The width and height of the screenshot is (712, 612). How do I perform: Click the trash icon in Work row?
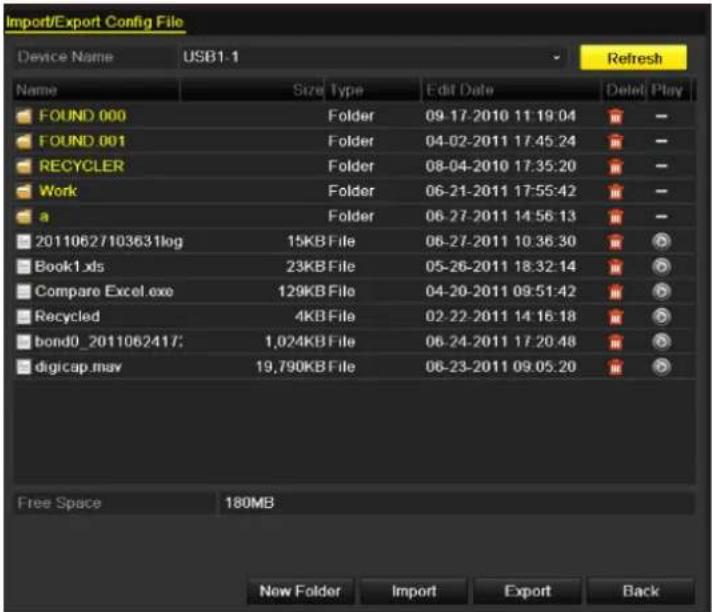[615, 192]
